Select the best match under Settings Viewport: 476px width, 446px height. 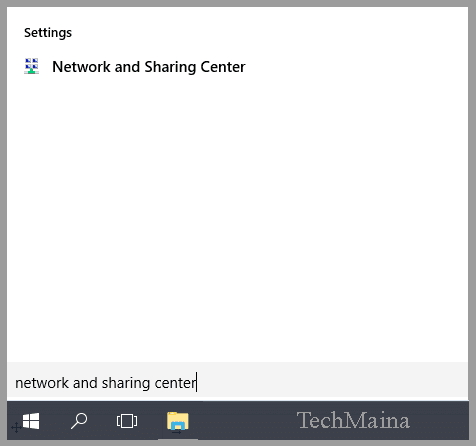click(x=135, y=67)
